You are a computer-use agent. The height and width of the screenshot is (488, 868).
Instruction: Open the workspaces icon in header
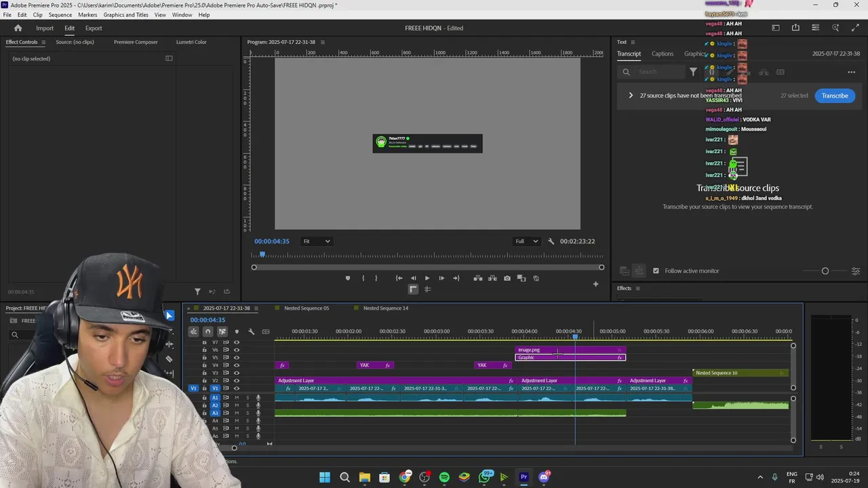776,28
